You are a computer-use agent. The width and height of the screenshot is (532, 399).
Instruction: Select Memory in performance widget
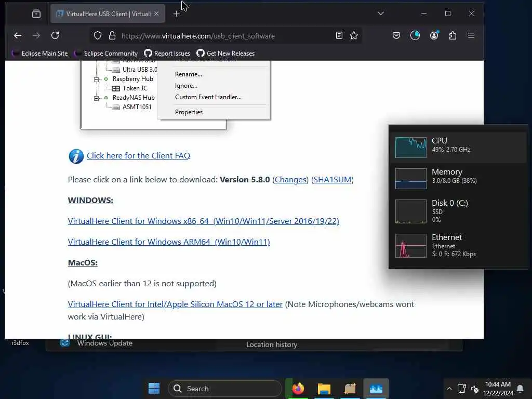(x=458, y=179)
